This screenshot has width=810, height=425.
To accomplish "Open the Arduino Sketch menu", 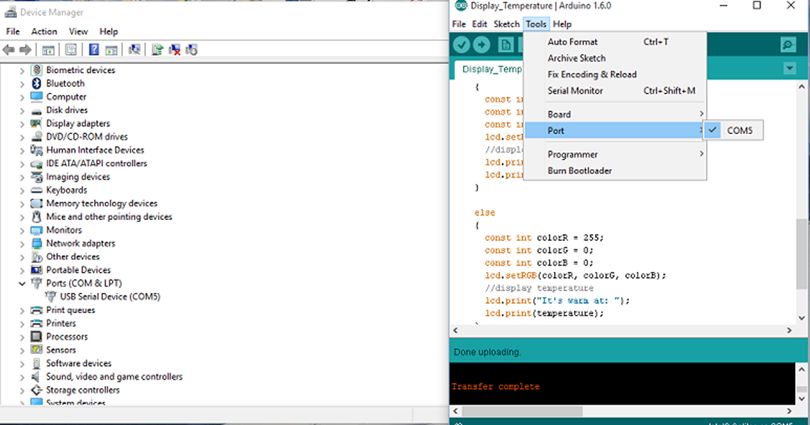I will [506, 24].
